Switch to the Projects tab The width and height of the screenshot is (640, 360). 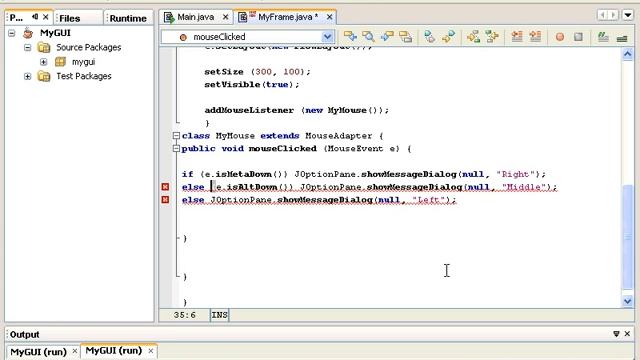16,18
